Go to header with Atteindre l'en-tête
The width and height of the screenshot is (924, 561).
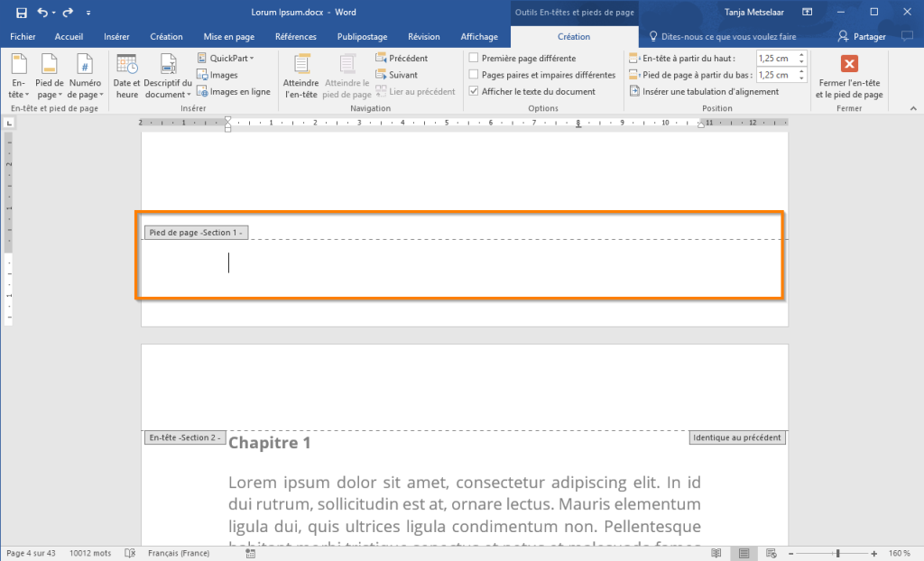tap(300, 77)
